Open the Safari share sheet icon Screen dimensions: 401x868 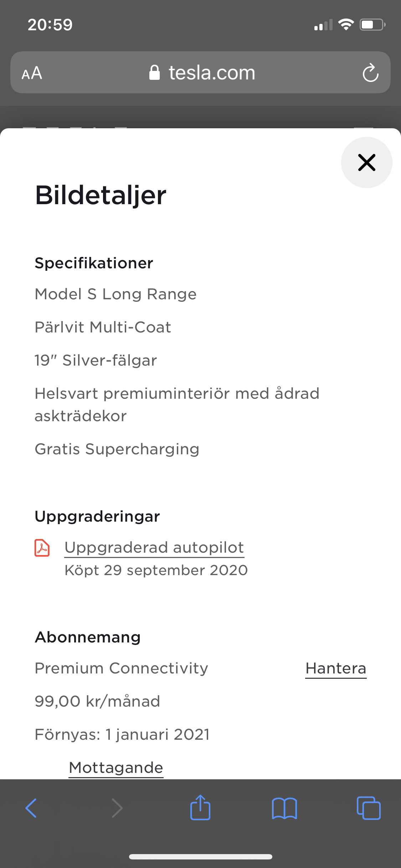(x=200, y=808)
